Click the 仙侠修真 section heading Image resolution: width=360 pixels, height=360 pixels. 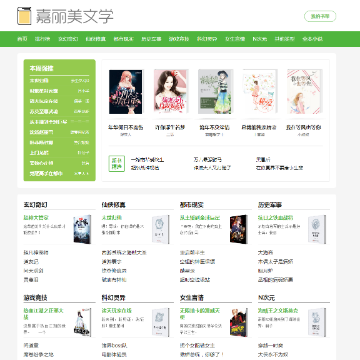tap(113, 205)
